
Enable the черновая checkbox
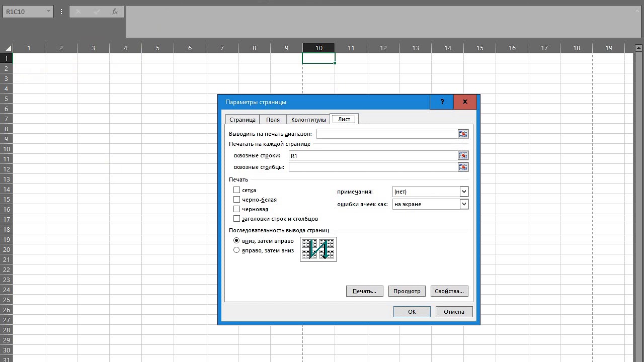tap(236, 209)
